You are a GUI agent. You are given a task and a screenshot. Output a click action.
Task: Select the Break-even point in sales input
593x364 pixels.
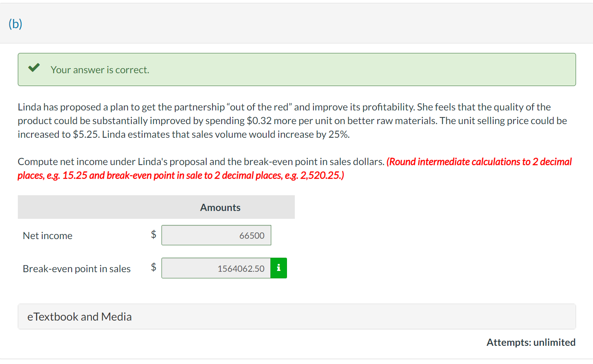pos(216,268)
